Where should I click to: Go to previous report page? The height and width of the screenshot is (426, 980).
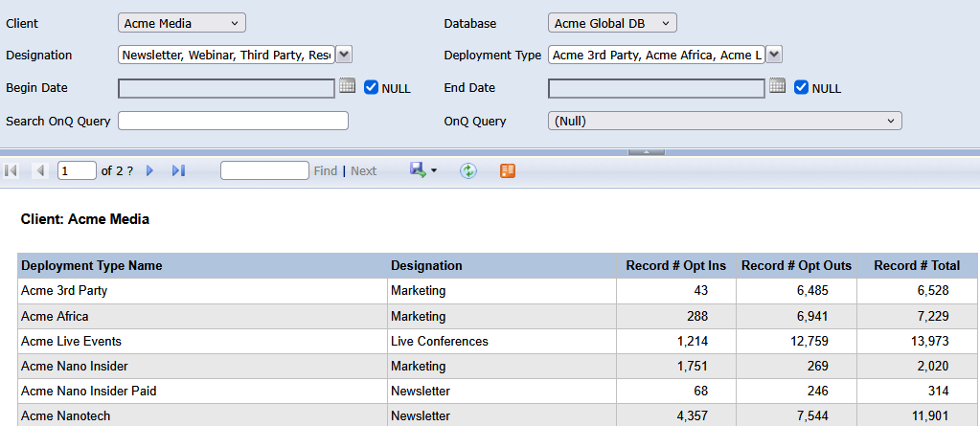pyautogui.click(x=40, y=170)
